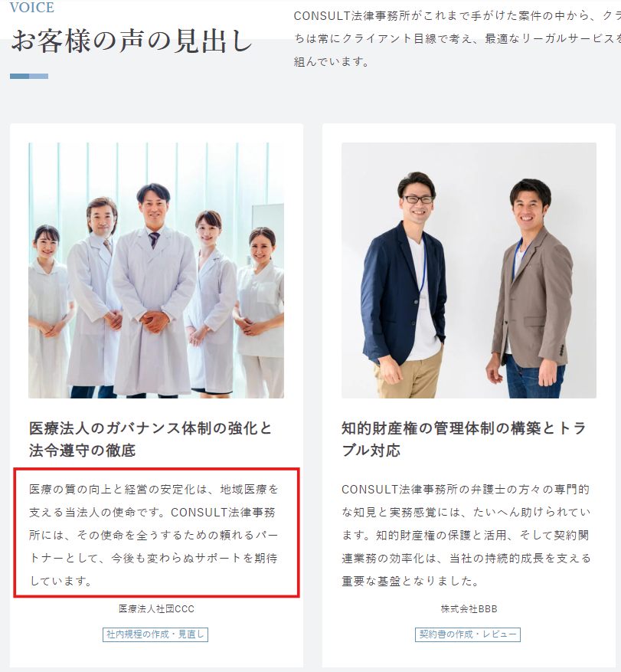This screenshot has height=672, width=621.
Task: Click the center doctor wearing a tie
Action: point(153,291)
